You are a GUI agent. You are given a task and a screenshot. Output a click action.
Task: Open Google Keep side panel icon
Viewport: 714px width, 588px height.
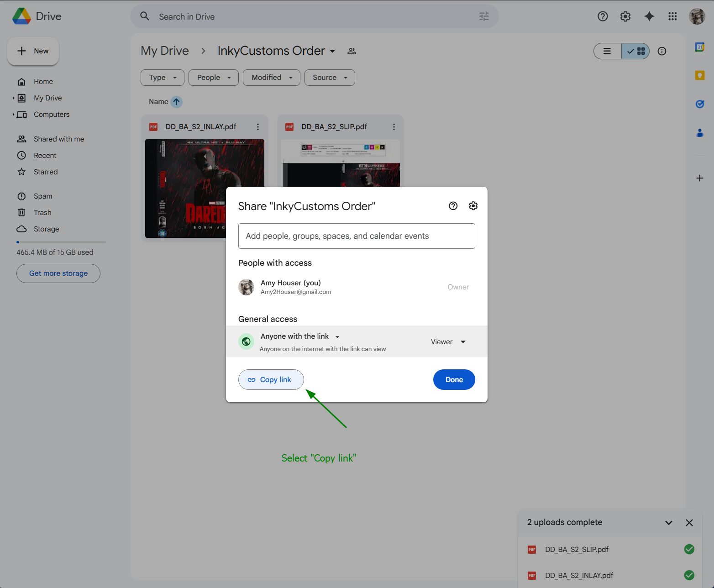(x=699, y=75)
